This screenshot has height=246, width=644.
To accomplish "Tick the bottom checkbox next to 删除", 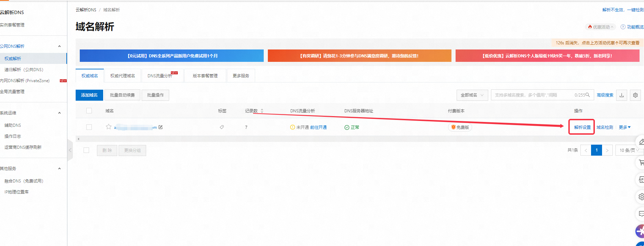I will point(86,150).
